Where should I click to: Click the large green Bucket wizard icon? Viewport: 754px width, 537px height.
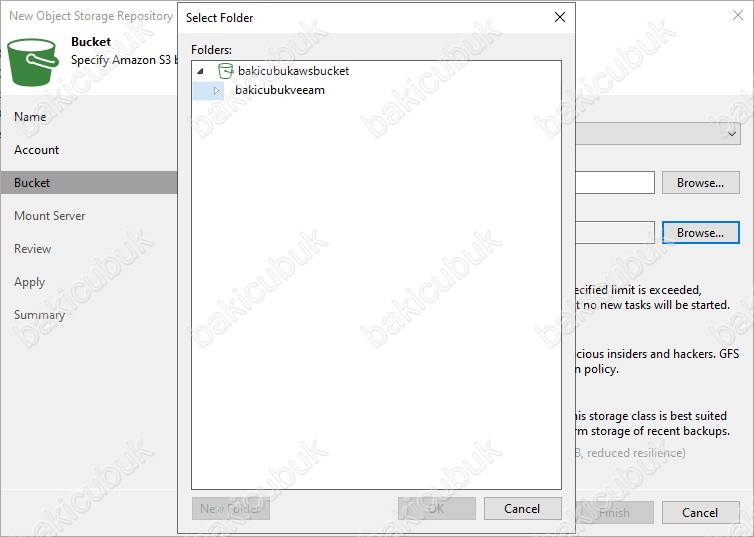pyautogui.click(x=33, y=62)
